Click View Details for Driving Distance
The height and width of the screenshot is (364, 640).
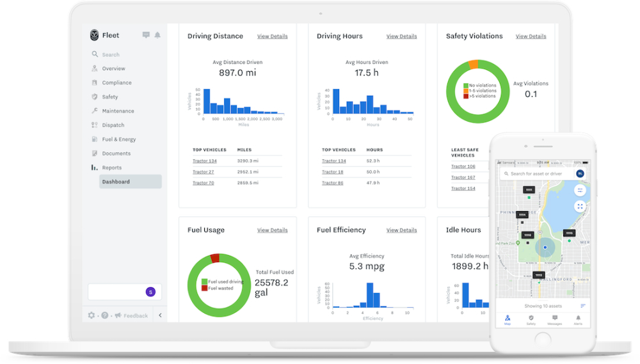tap(272, 36)
